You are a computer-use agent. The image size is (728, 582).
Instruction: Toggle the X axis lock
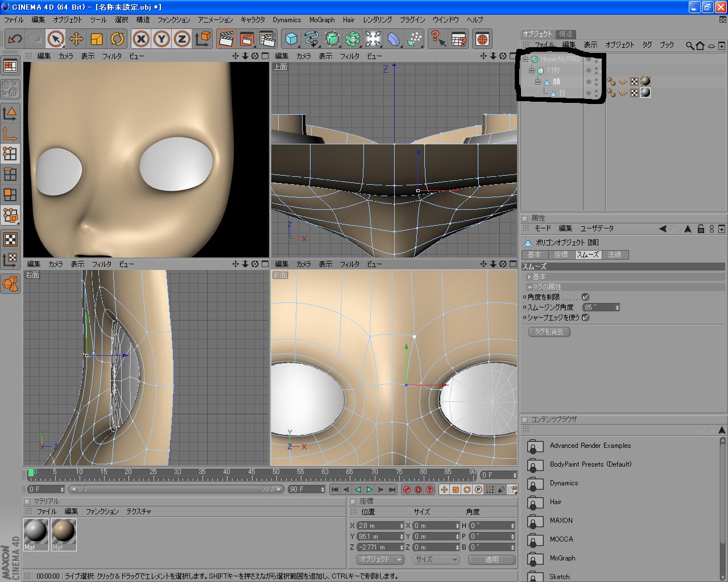click(141, 39)
